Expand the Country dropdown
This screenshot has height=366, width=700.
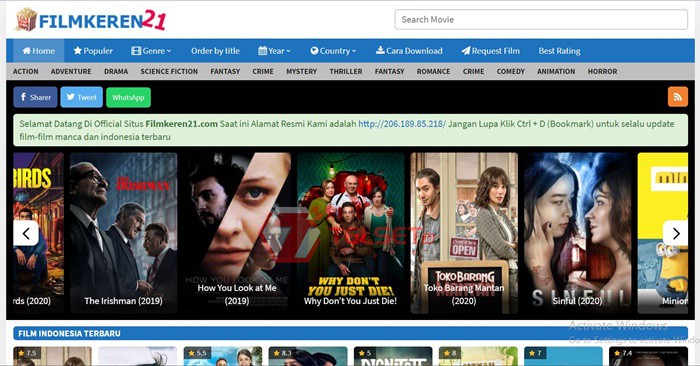click(333, 51)
